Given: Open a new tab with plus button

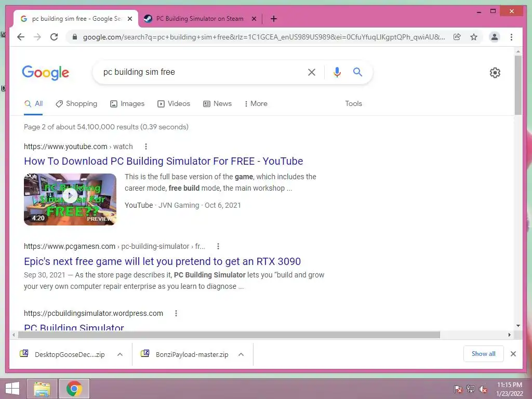Looking at the screenshot, I should 274,19.
